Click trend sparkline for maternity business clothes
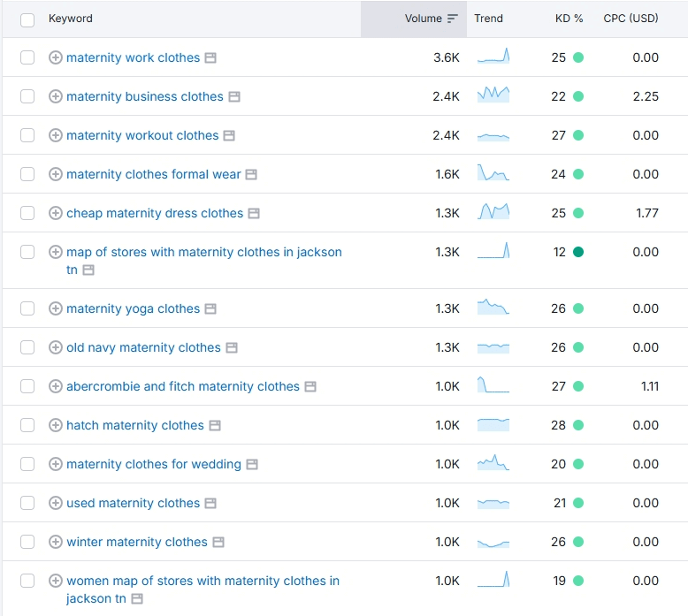Viewport: 688px width, 616px height. point(493,96)
